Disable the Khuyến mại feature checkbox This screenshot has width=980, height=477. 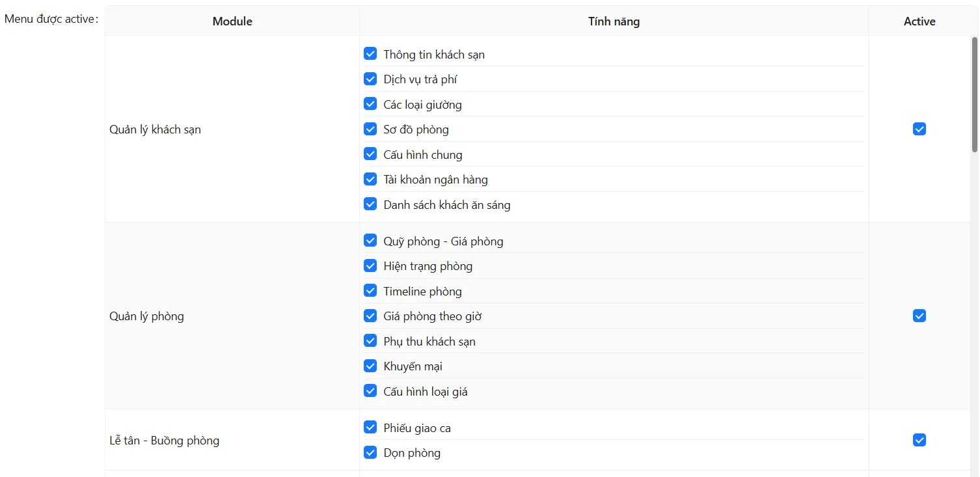370,366
